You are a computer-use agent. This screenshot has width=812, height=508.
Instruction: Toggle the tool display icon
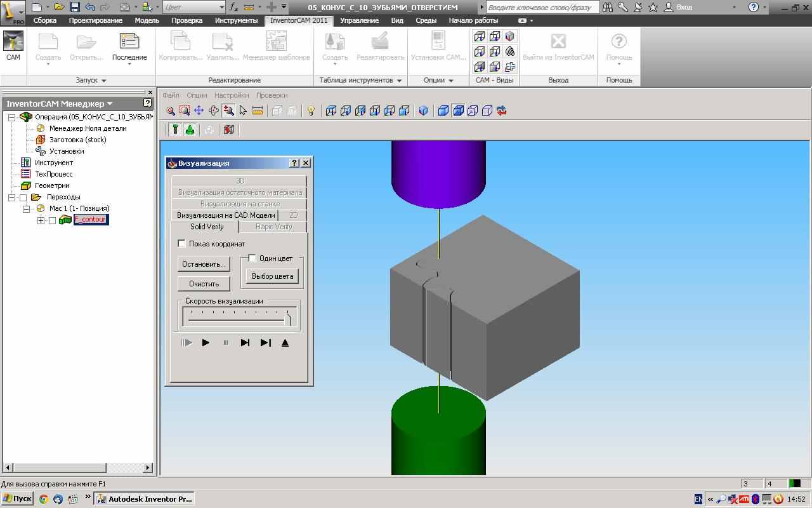coord(175,130)
